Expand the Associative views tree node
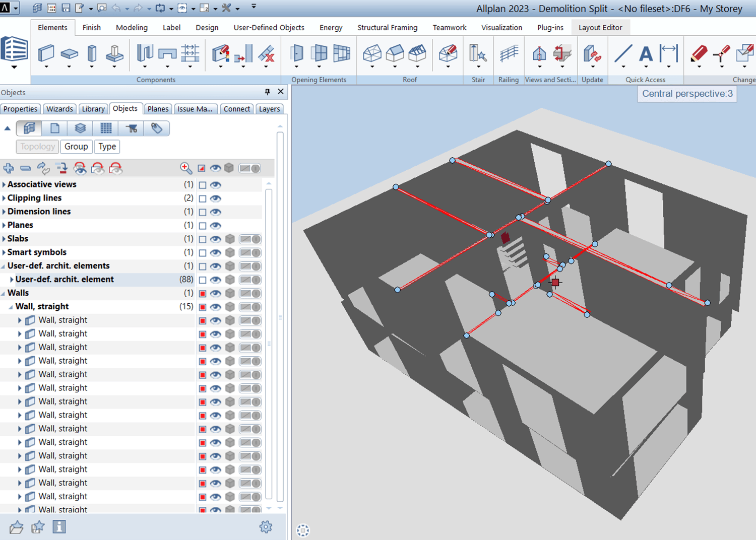 coord(4,185)
